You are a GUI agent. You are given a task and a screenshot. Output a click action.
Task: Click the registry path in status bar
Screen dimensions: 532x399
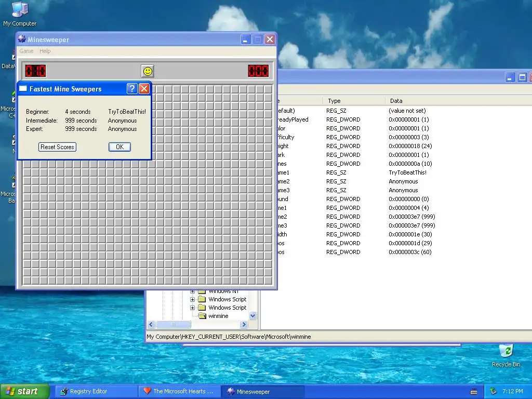(229, 337)
